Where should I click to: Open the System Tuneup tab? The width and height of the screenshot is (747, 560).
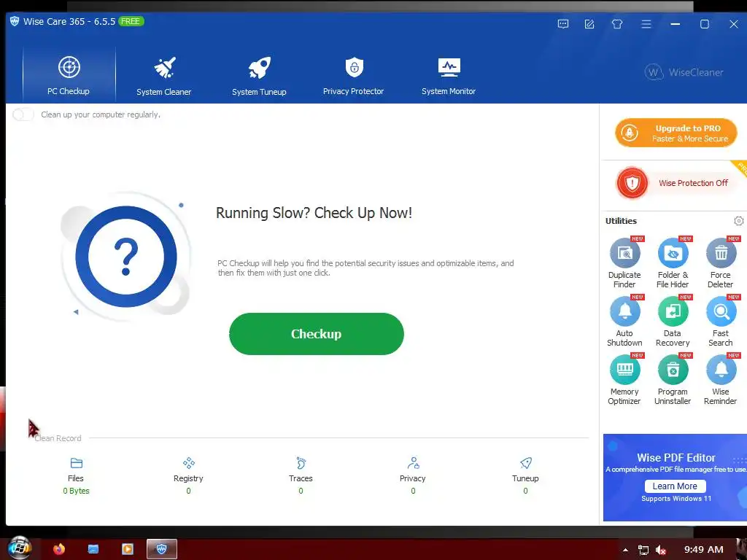point(259,75)
